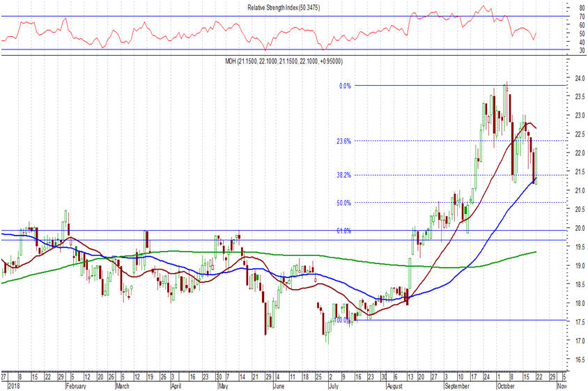Click the August label on date axis
The width and height of the screenshot is (588, 391).
[x=394, y=385]
